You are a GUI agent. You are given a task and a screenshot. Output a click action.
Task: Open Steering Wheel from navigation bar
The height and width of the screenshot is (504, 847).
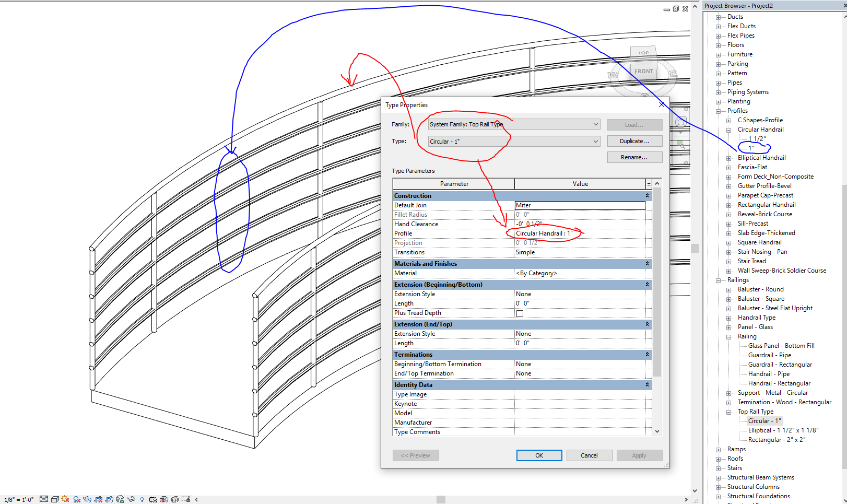(680, 123)
